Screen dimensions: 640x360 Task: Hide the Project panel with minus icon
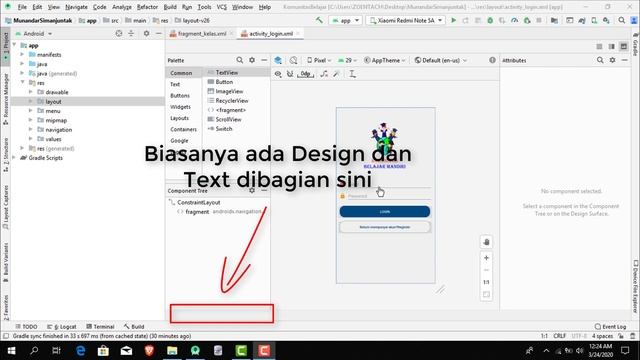pos(158,33)
